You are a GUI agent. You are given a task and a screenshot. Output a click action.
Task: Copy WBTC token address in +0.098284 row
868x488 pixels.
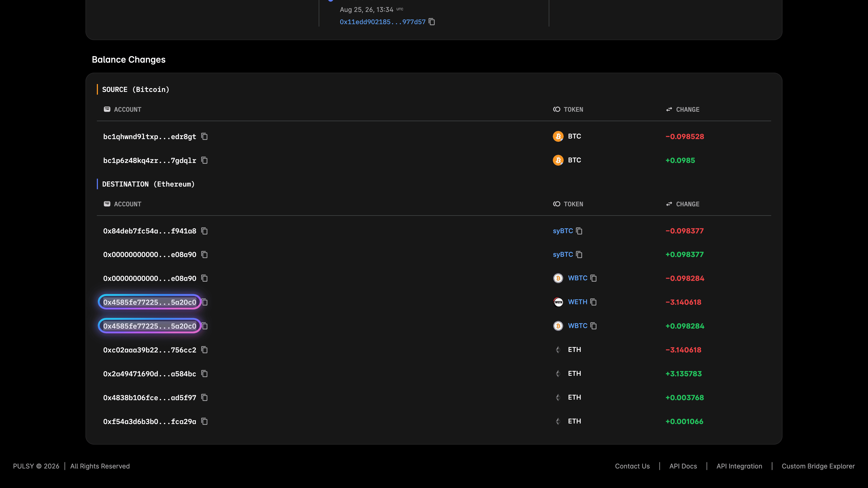[x=593, y=326]
